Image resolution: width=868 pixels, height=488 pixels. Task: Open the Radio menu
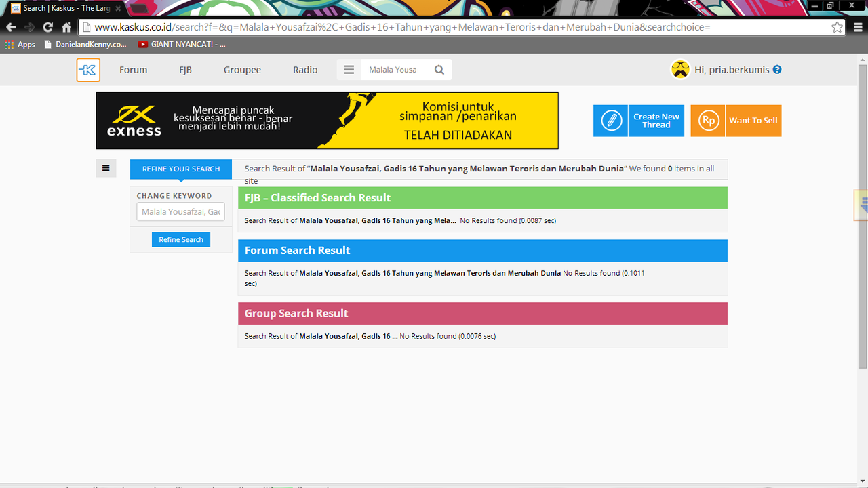[305, 70]
